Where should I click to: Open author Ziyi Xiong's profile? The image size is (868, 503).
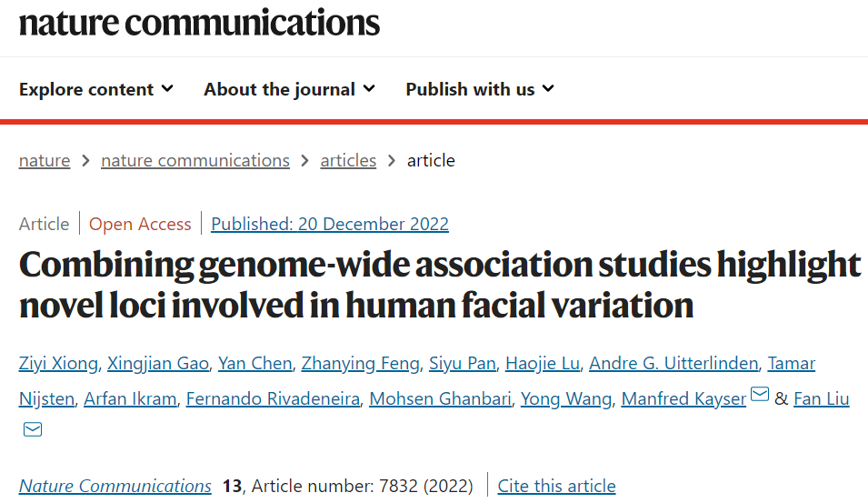[58, 364]
